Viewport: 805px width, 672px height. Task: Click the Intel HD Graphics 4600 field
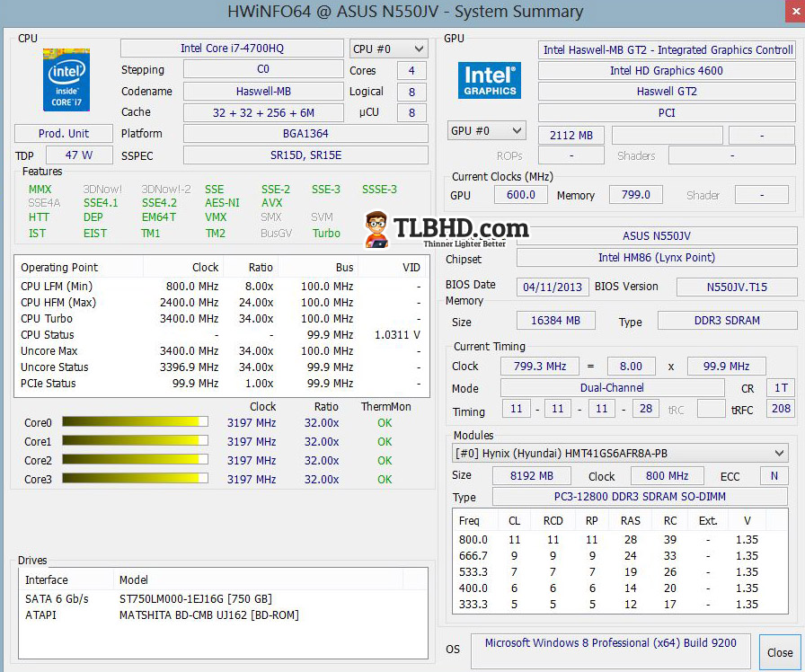click(x=667, y=70)
